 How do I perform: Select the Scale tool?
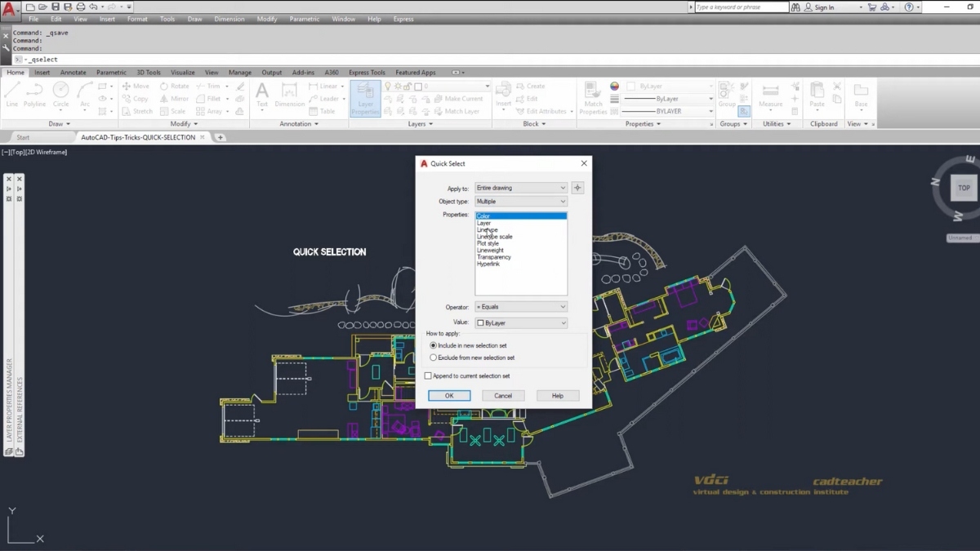(173, 111)
